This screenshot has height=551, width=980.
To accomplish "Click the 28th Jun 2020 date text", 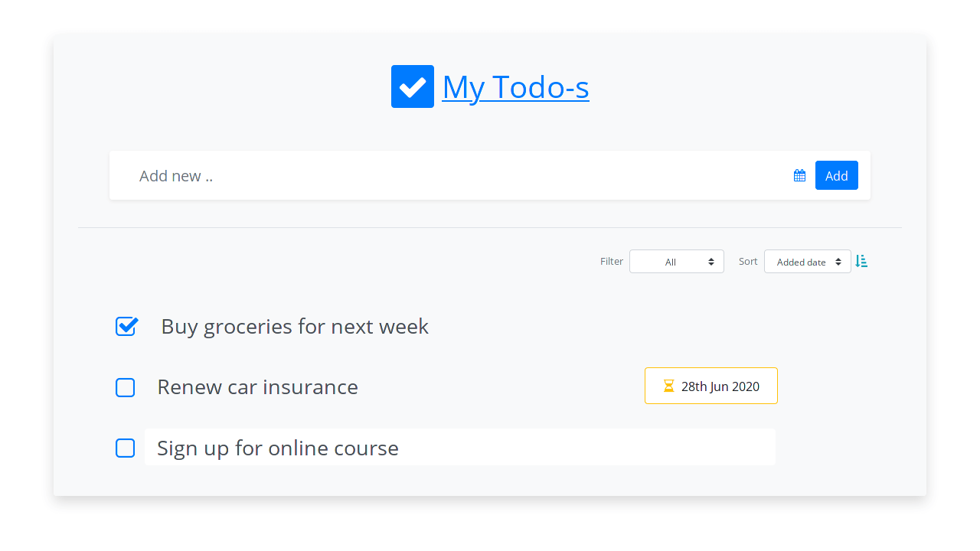I will [x=720, y=386].
